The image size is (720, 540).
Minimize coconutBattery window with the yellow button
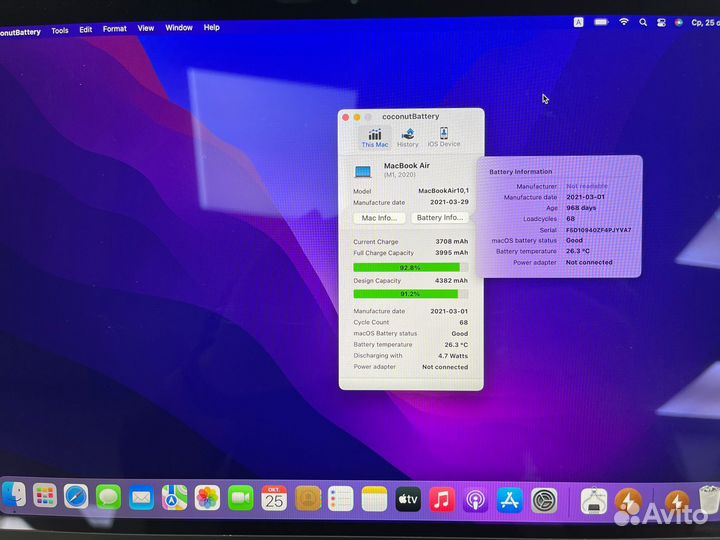coord(357,118)
